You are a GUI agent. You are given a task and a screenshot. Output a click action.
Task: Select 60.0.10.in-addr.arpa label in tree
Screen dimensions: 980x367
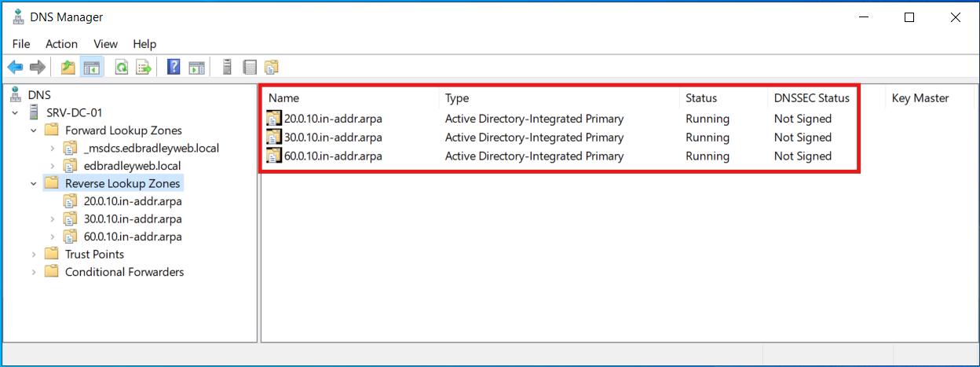coord(133,237)
